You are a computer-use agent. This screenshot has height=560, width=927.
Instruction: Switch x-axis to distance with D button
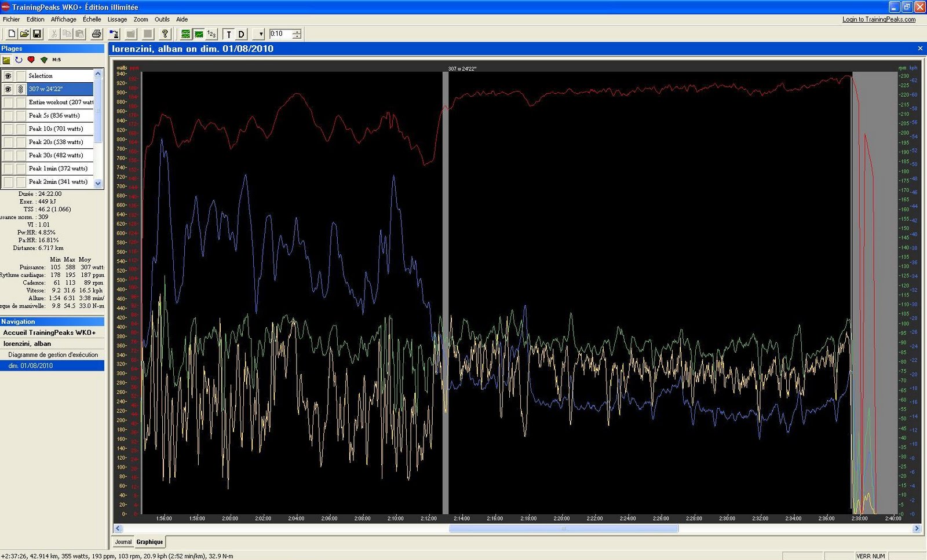(242, 34)
